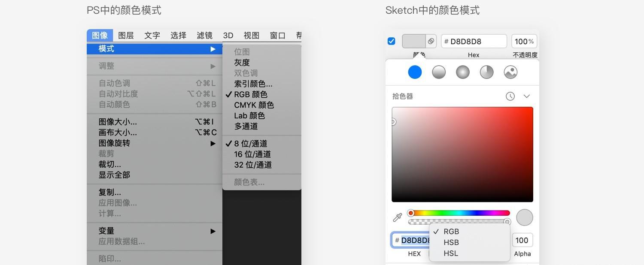Click the eyedropper color picker tool

[x=398, y=217]
